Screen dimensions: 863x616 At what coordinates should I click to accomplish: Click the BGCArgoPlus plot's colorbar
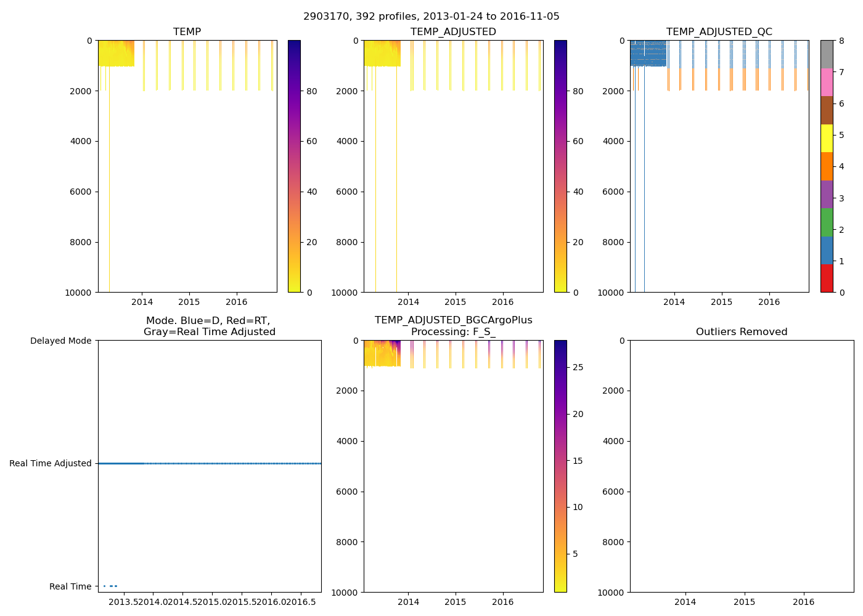[560, 466]
